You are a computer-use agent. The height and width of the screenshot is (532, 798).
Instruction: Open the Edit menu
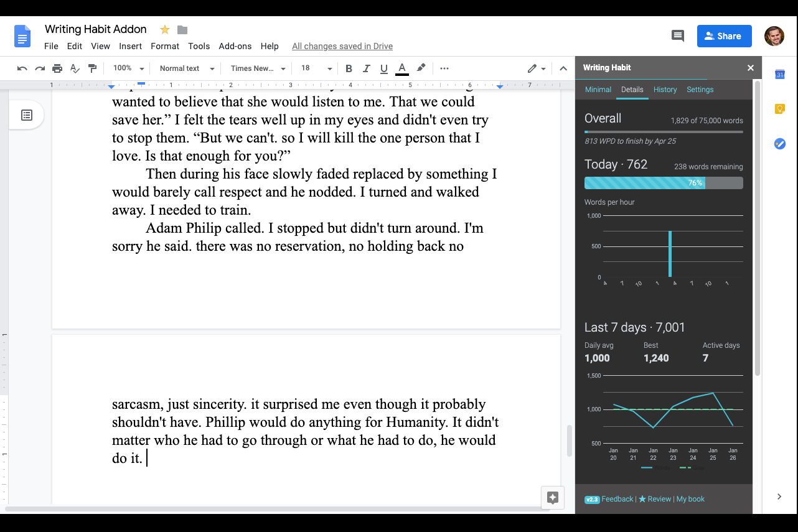coord(75,46)
